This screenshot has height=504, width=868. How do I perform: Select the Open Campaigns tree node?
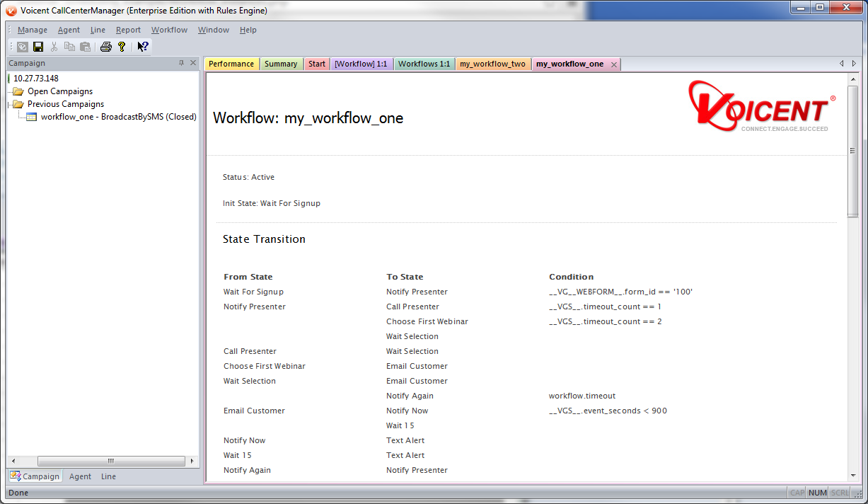(60, 91)
